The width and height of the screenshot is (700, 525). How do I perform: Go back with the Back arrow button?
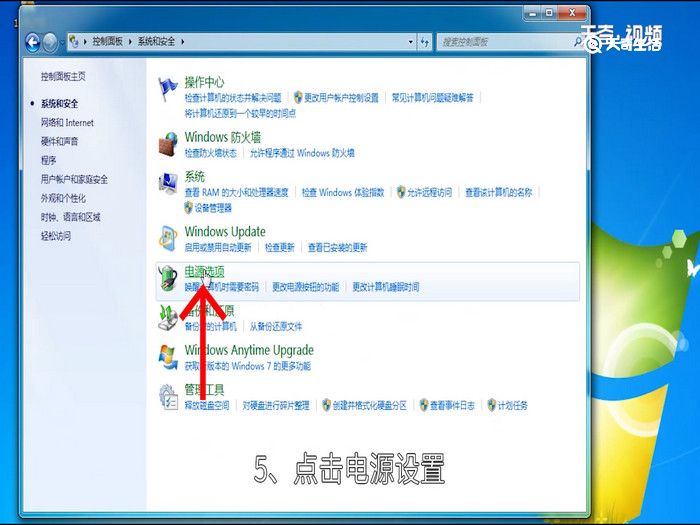(x=33, y=42)
